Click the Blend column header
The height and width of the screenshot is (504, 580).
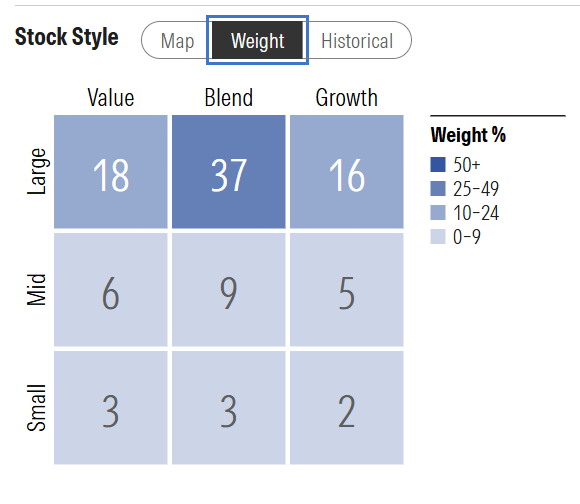(x=229, y=98)
